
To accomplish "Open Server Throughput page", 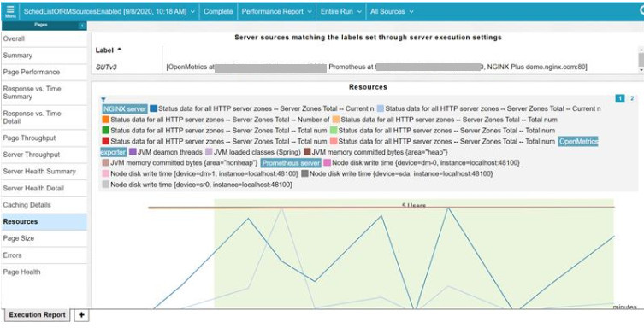I will (44, 155).
